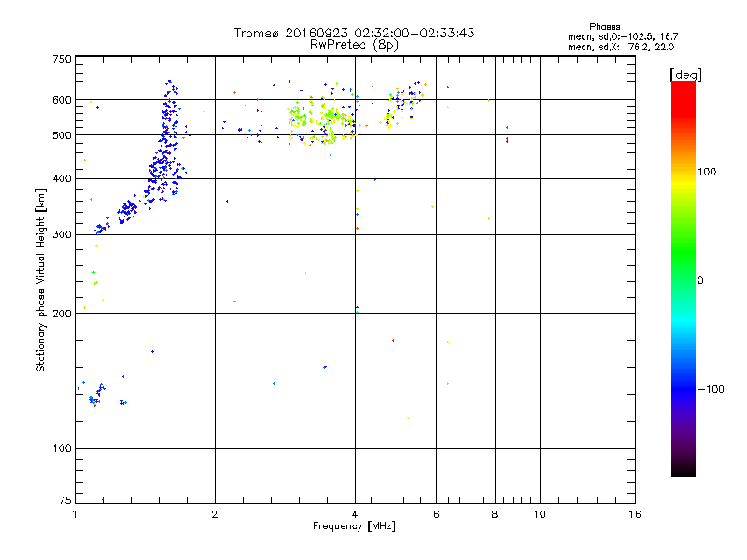Image resolution: width=747 pixels, height=560 pixels.
Task: Click the 'mean, sd,O:-102.5, 16.7' statistics line
Action: (623, 36)
